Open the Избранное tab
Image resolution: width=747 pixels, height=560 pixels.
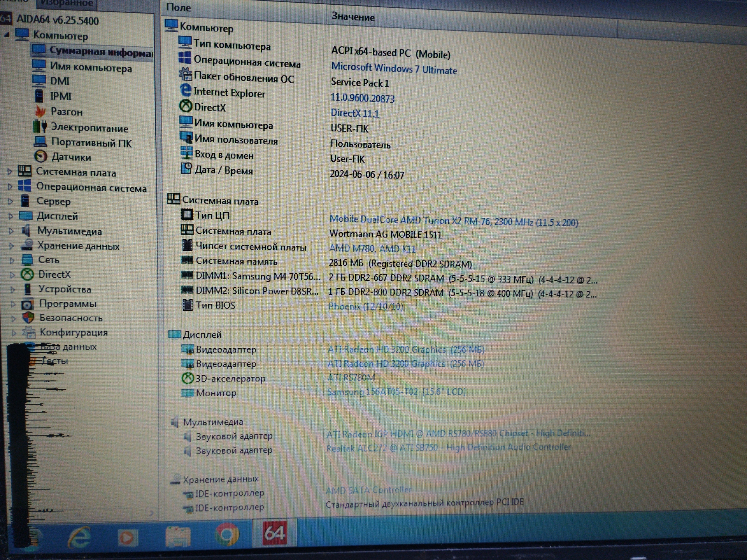tap(67, 3)
